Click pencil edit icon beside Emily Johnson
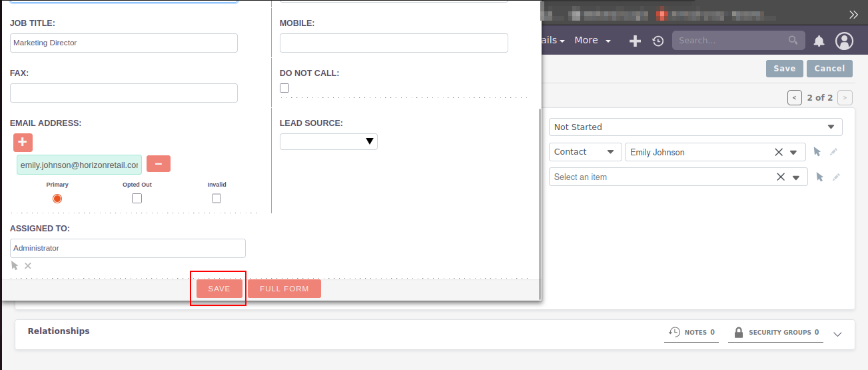Viewport: 868px width, 370px height. 834,152
